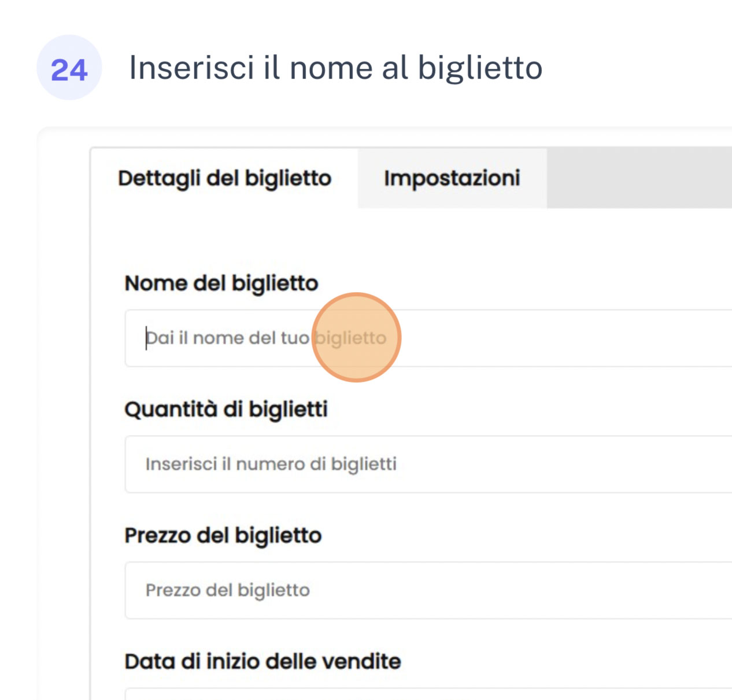Image resolution: width=732 pixels, height=700 pixels.
Task: Click the gray 'Prezzo del biglietto' placeholder text
Action: tap(227, 590)
